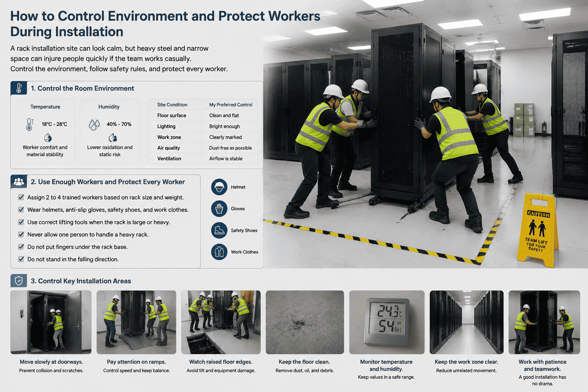Click the 40% - 70% value
This screenshot has height=392, width=588.
pos(119,124)
